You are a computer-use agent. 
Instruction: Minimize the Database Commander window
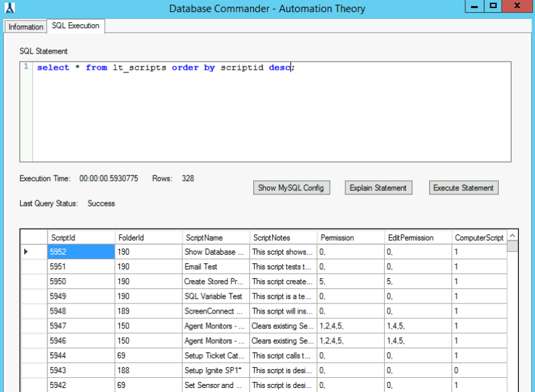[475, 6]
